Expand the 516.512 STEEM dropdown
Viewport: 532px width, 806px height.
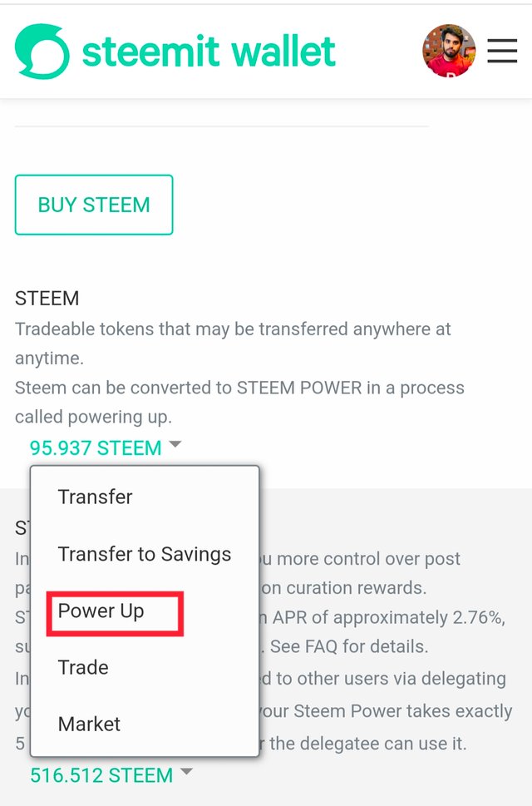tap(101, 776)
